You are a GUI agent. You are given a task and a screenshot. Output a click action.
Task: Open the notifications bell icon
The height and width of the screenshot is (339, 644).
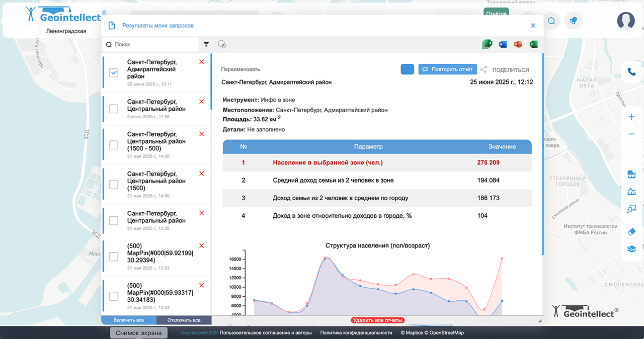[x=573, y=21]
